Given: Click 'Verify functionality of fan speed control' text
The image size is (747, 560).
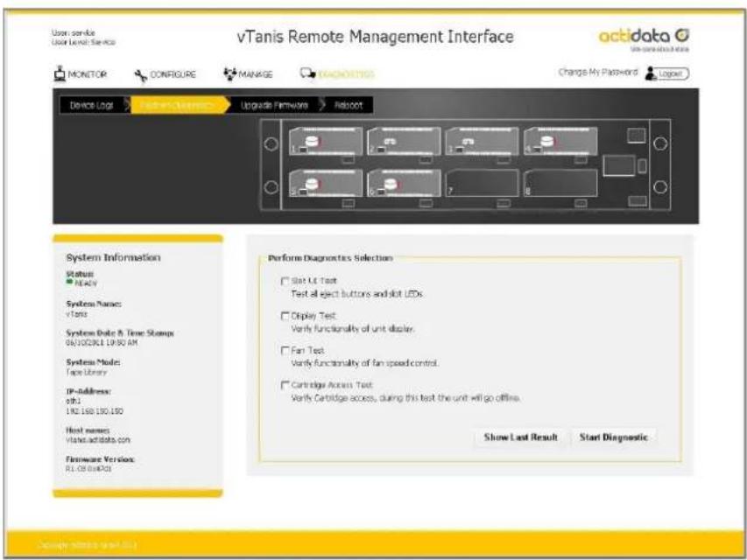Looking at the screenshot, I should 365,363.
